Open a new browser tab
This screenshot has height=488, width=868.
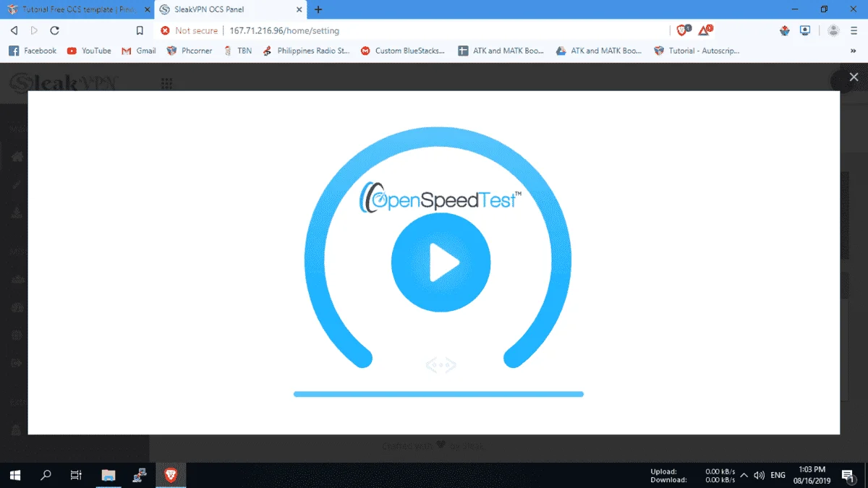coord(318,9)
